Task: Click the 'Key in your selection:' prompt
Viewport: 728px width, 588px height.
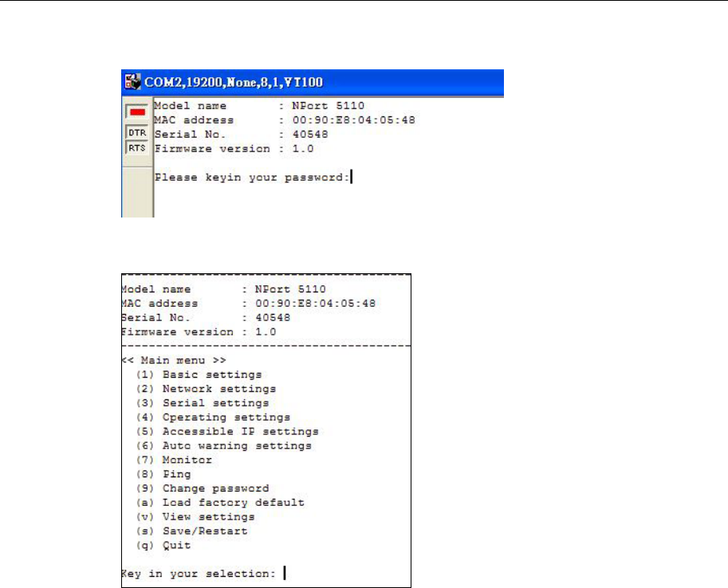Action: pos(199,574)
